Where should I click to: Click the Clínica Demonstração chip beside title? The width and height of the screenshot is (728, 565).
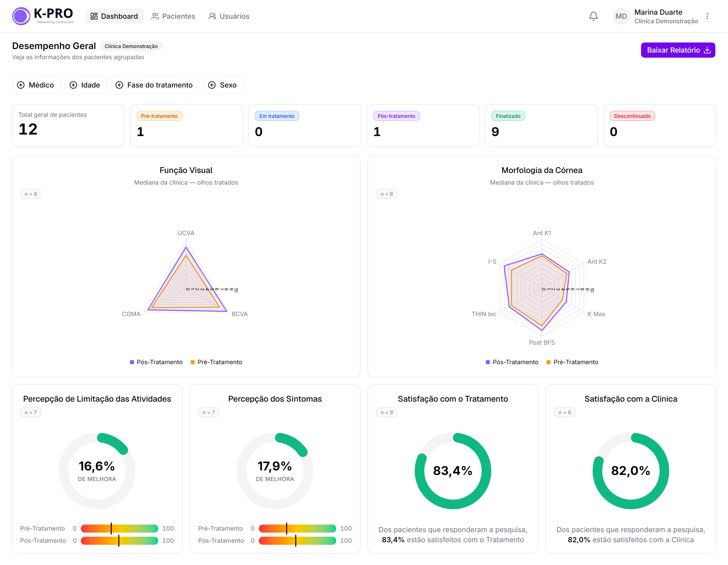tap(131, 46)
